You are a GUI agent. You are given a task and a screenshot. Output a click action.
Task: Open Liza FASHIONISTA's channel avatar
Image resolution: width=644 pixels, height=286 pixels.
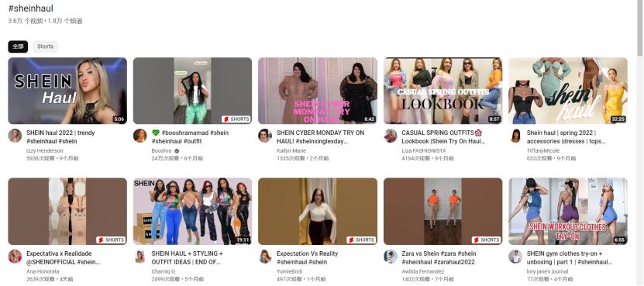click(391, 136)
